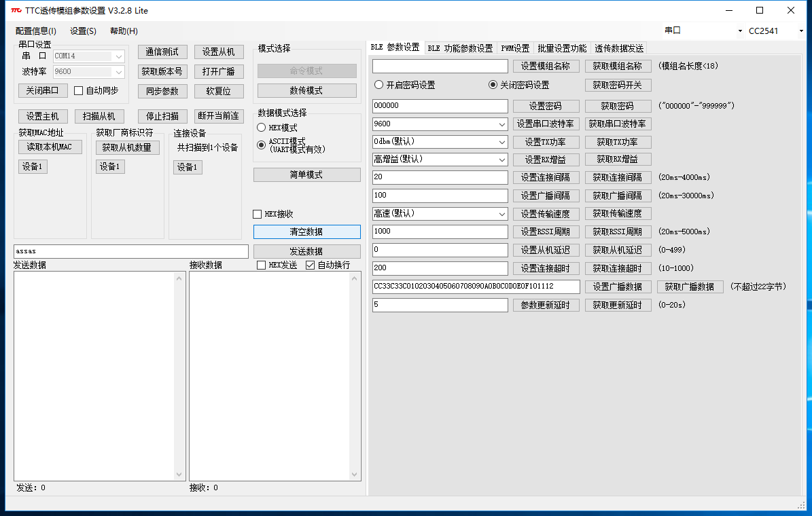Expand the 波特率 9600 dropdown in 串口设置
The height and width of the screenshot is (516, 812).
(119, 72)
